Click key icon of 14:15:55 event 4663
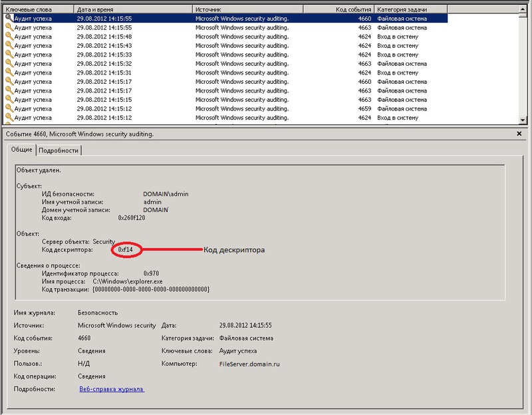532x415 pixels. [x=9, y=28]
